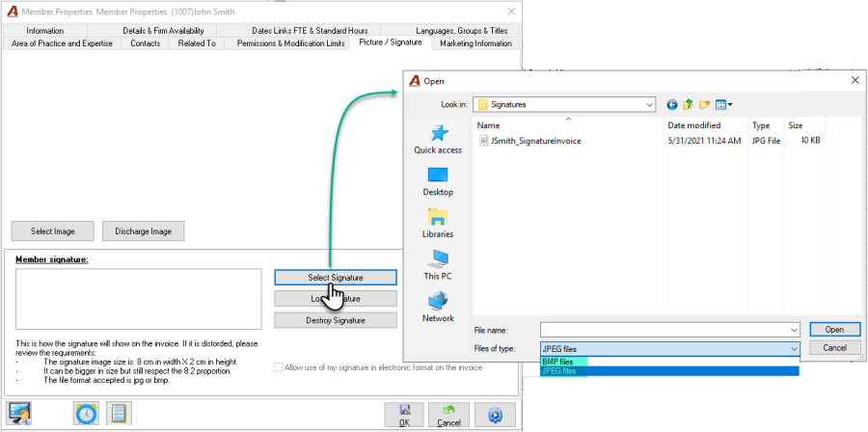Click the blue alarm clock icon
Image resolution: width=868 pixels, height=432 pixels.
pyautogui.click(x=86, y=414)
